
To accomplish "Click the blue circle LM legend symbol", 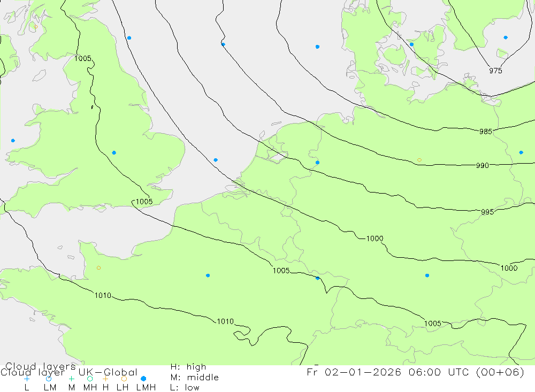I will 49,379.
